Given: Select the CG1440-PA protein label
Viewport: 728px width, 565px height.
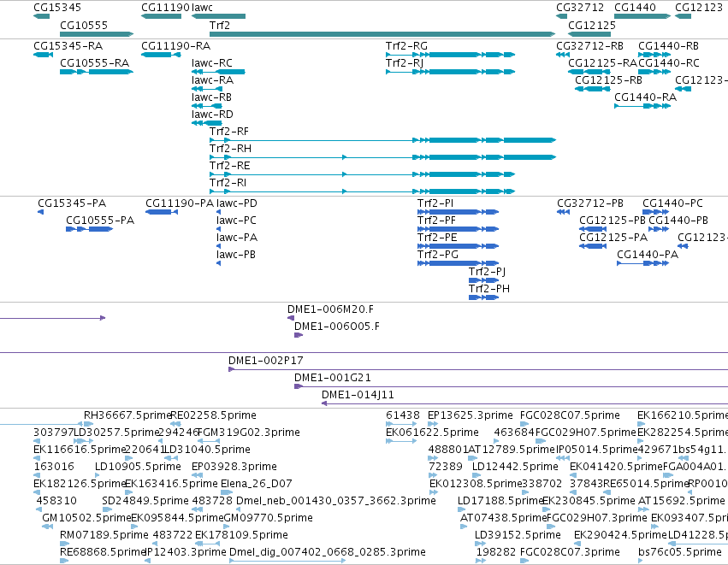Looking at the screenshot, I should point(648,255).
